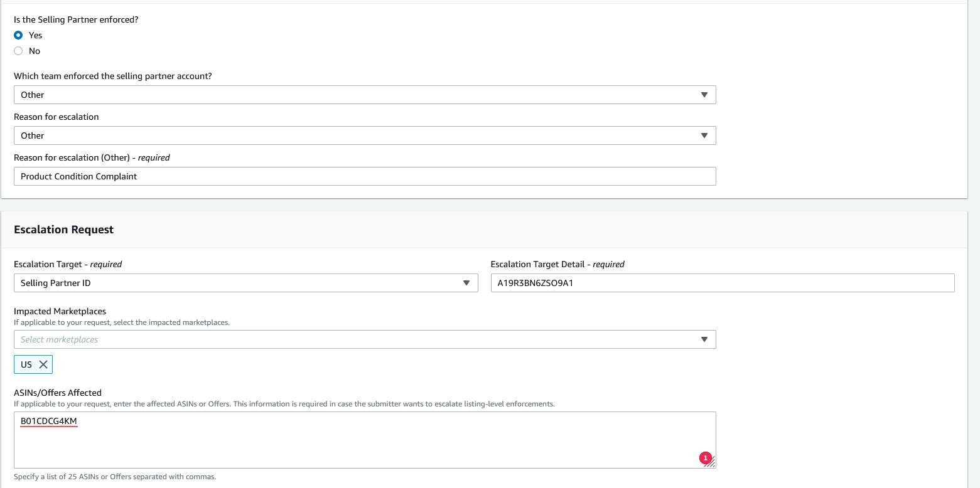Open the Selling Partner ID target dropdown
The width and height of the screenshot is (980, 488).
point(245,283)
